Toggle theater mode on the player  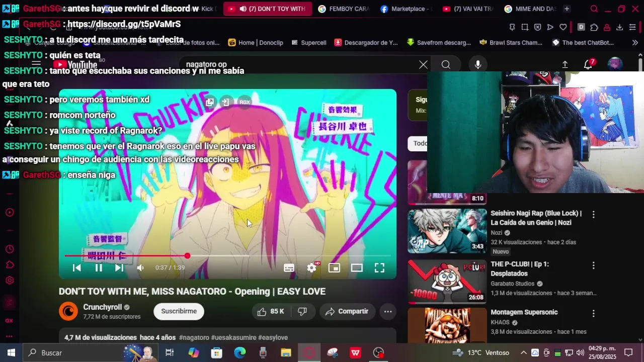357,268
